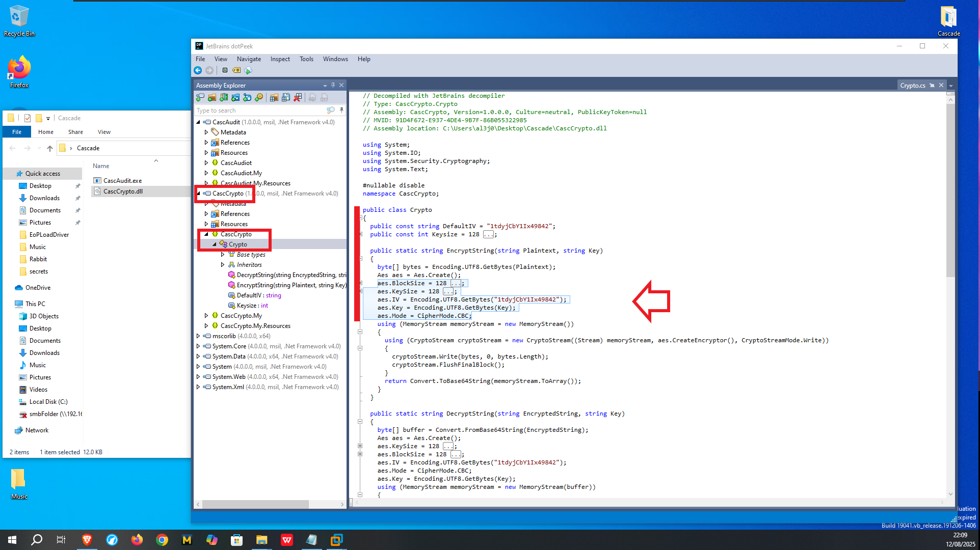Open Downloads under Quick access
The width and height of the screenshot is (980, 550).
[x=44, y=198]
